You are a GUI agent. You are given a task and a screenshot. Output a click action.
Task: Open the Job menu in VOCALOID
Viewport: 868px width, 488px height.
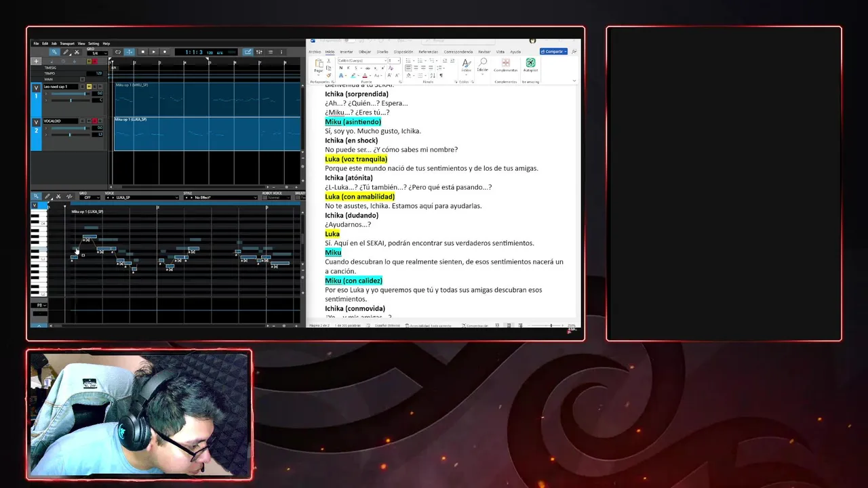54,43
